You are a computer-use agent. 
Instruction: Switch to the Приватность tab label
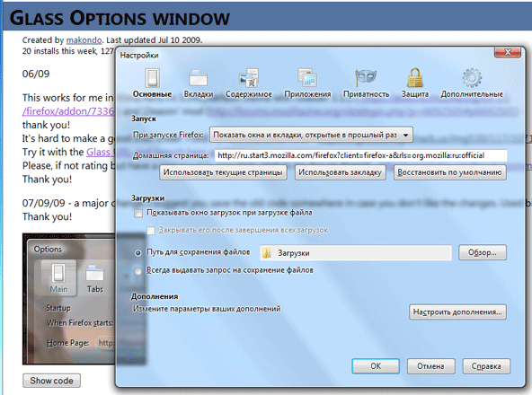[x=366, y=94]
